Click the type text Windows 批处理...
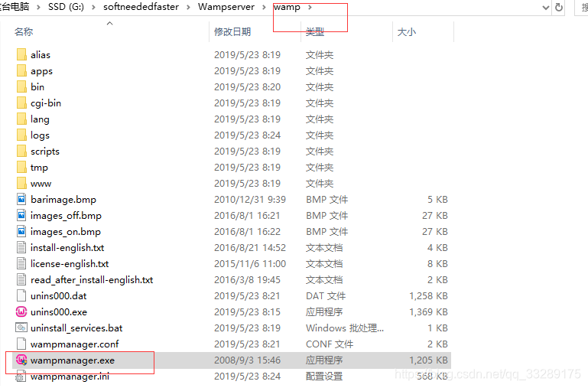 click(x=345, y=328)
